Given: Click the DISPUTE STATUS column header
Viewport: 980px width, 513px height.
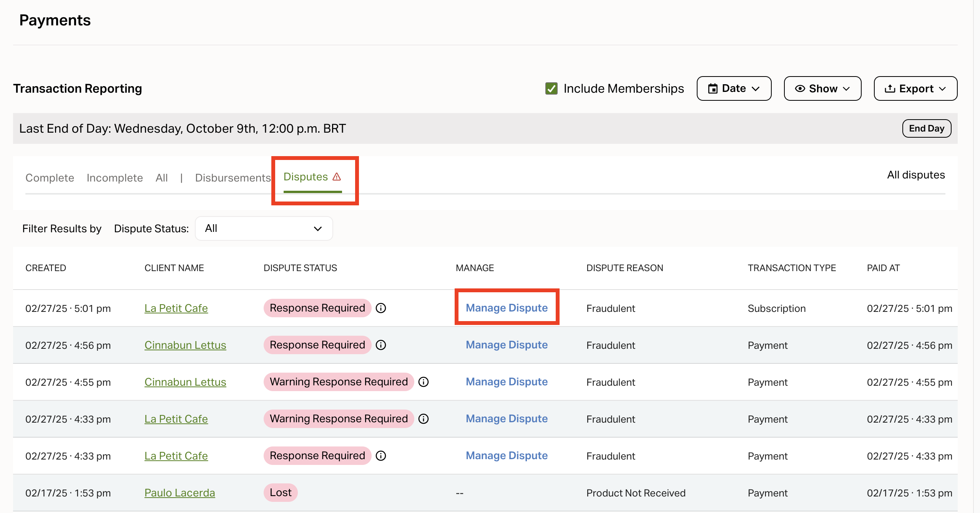Looking at the screenshot, I should (300, 268).
